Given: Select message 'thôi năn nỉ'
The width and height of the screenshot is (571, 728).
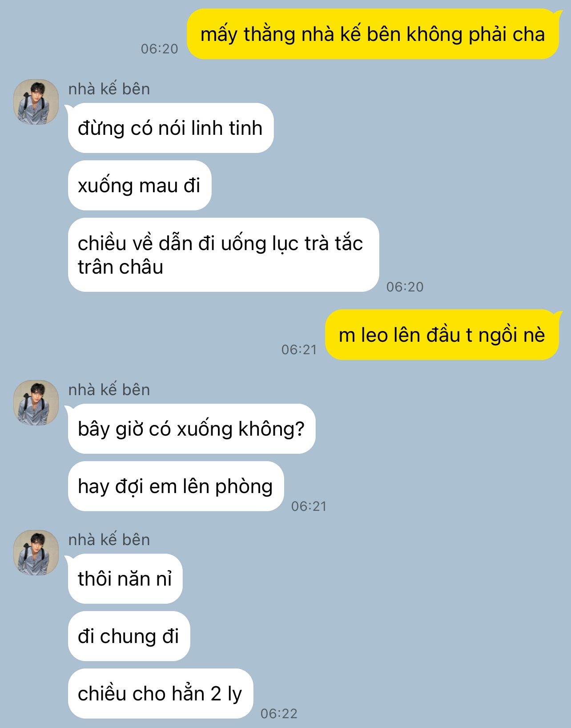Looking at the screenshot, I should (125, 579).
